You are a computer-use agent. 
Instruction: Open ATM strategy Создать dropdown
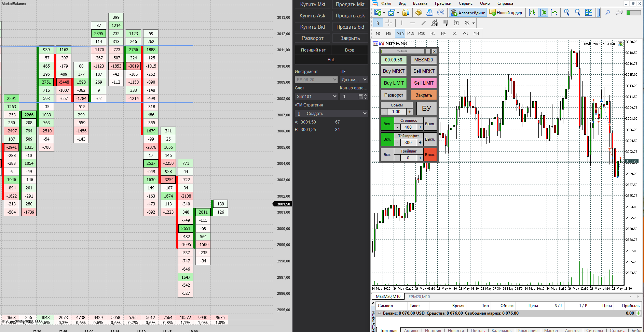331,114
